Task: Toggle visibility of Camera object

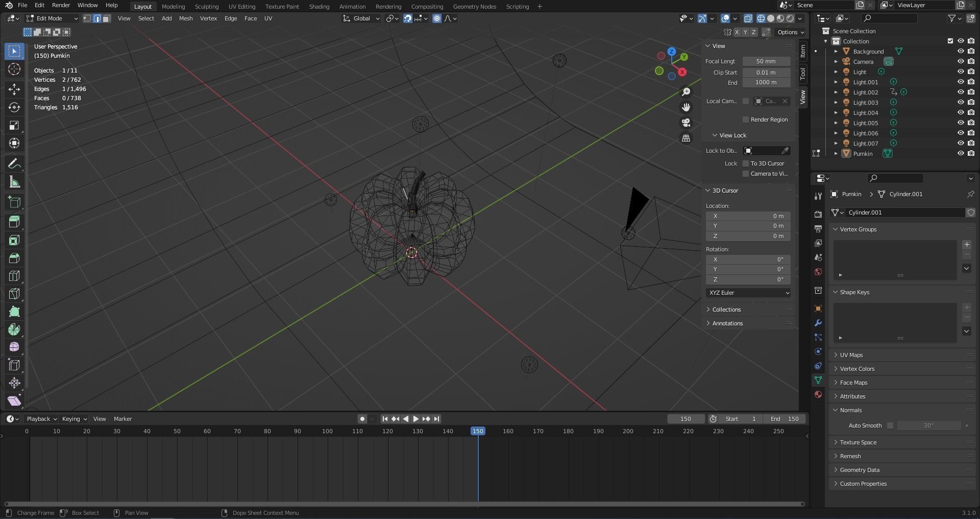Action: 961,62
